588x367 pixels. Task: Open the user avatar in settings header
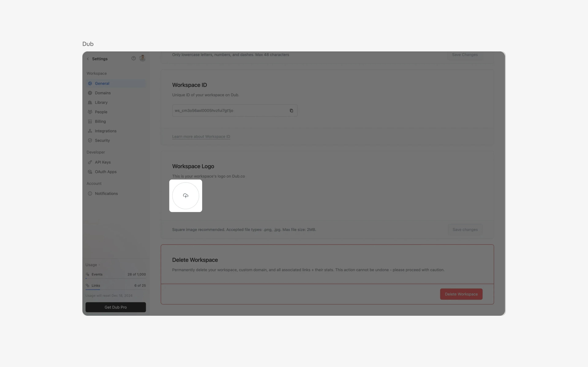[142, 58]
